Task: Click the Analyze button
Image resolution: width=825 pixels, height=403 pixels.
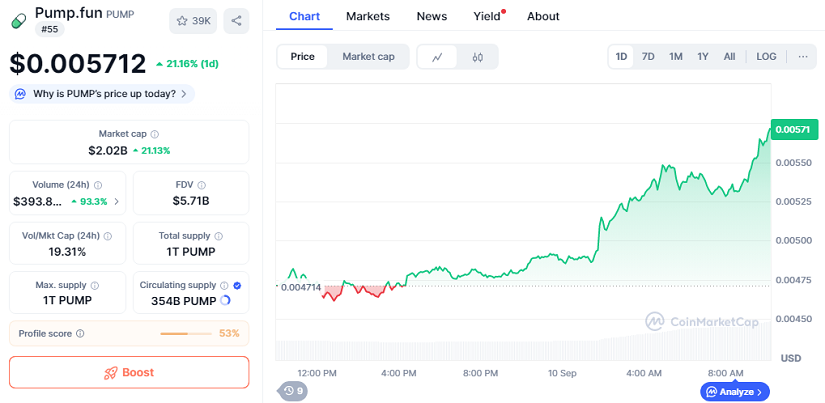Action: (735, 392)
